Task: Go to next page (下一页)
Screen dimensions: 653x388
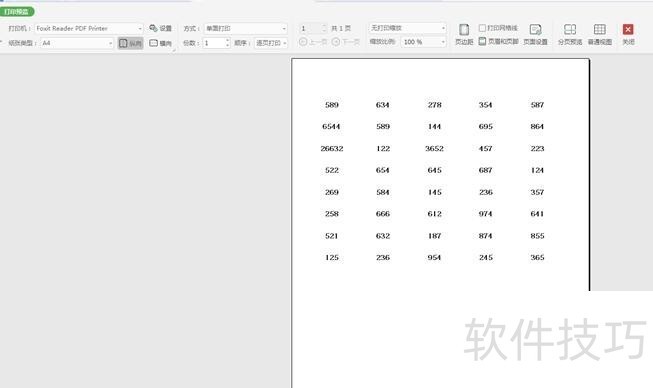Action: [346, 42]
